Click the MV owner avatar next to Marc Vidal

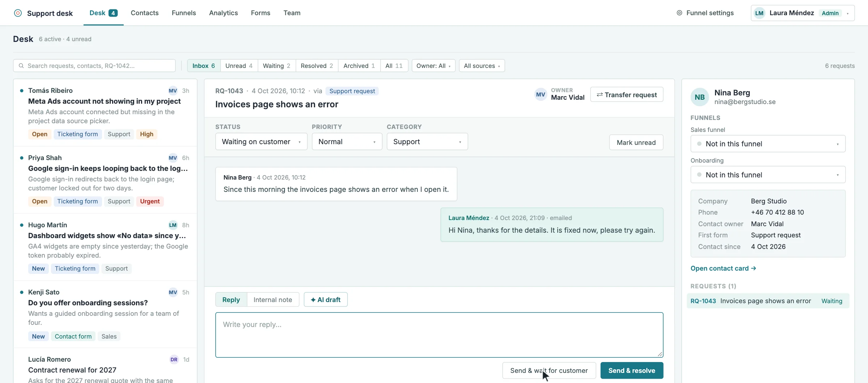pyautogui.click(x=541, y=95)
